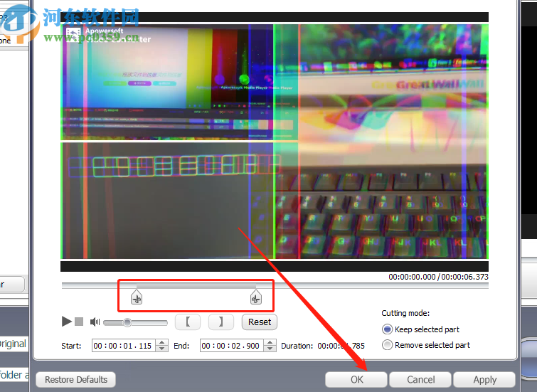Screen dimensions: 537x392
Task: Click the Apply button
Action: (x=484, y=380)
